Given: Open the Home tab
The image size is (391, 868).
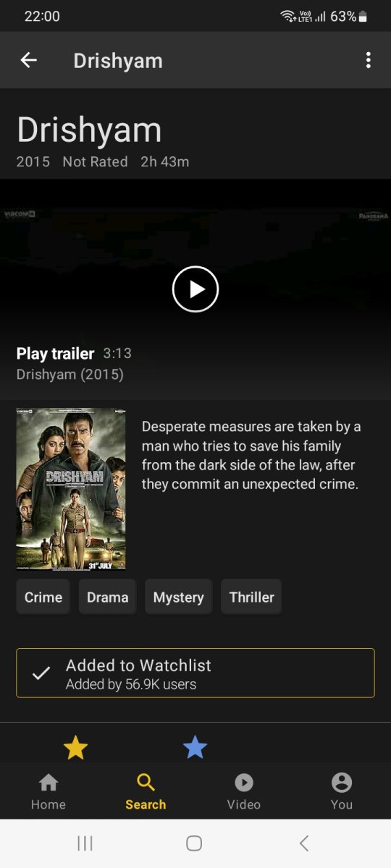Looking at the screenshot, I should click(x=49, y=792).
